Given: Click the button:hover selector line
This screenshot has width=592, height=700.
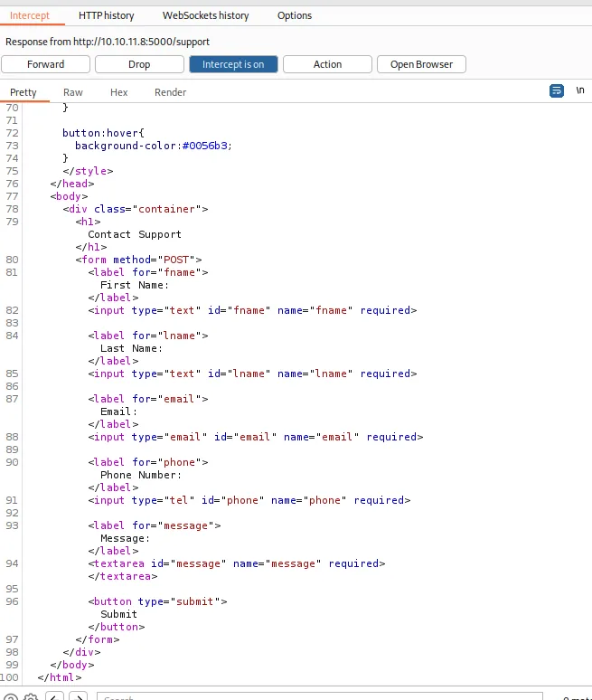Looking at the screenshot, I should pos(104,133).
